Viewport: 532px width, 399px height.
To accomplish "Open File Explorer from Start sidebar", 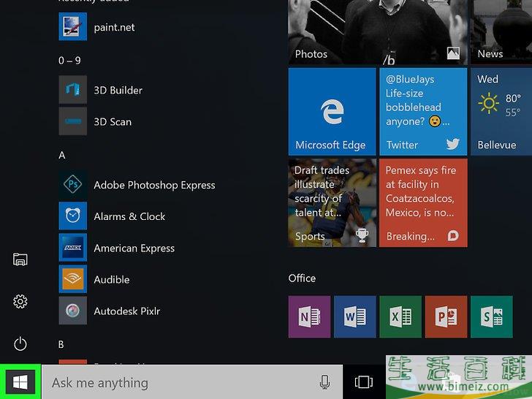I will pos(20,259).
